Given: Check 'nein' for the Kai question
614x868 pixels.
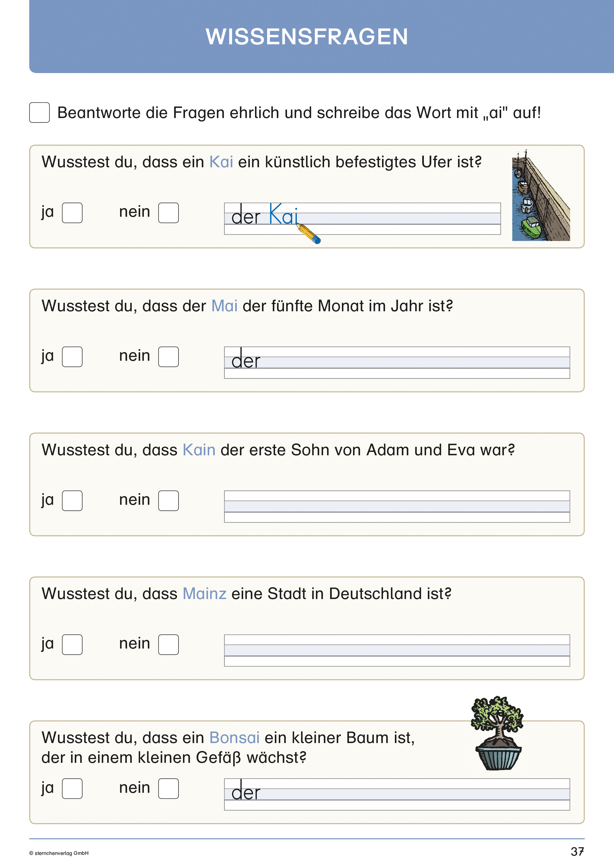Looking at the screenshot, I should (x=168, y=213).
